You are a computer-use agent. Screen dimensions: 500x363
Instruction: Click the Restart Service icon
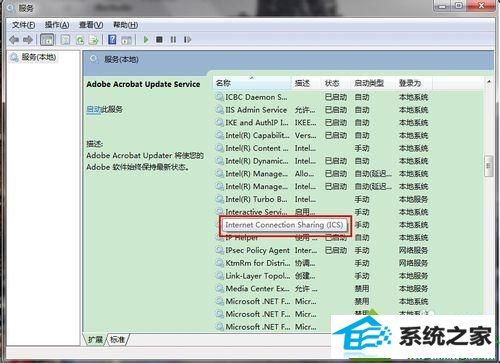(187, 40)
